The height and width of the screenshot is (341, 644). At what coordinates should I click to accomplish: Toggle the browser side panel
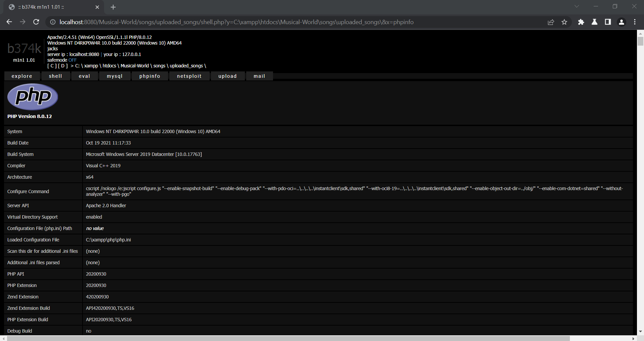pos(608,22)
